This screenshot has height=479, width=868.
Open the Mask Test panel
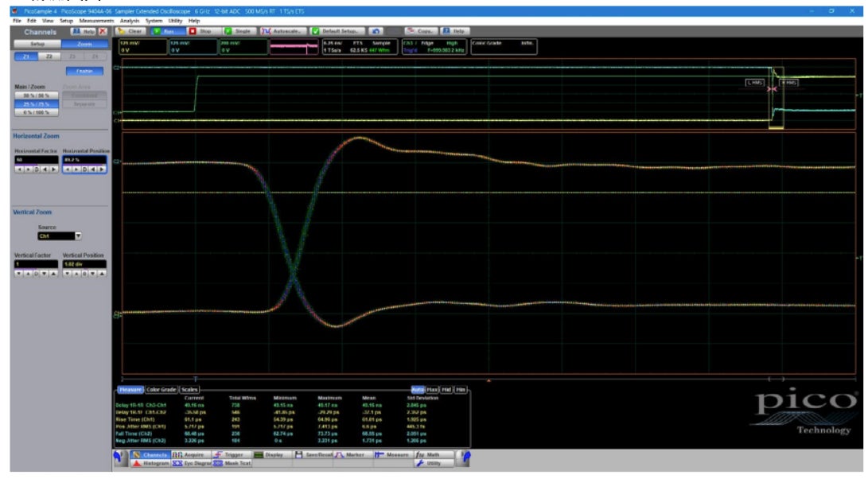232,462
